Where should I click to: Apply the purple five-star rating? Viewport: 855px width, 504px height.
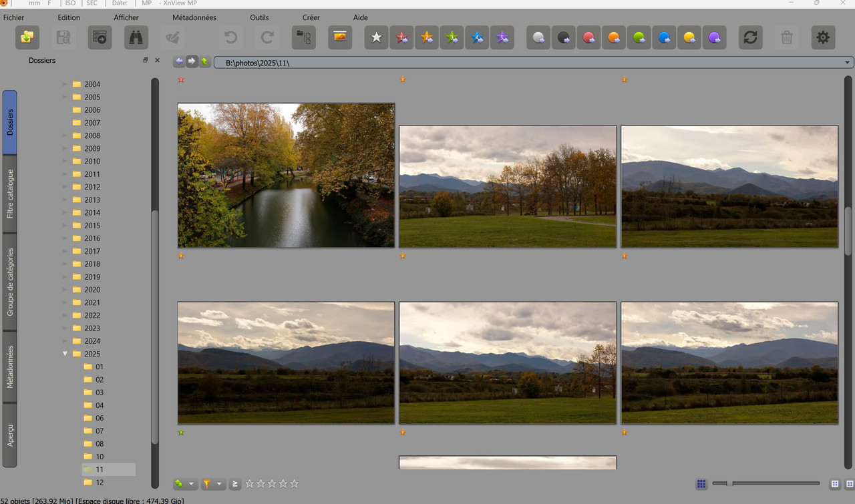(502, 37)
